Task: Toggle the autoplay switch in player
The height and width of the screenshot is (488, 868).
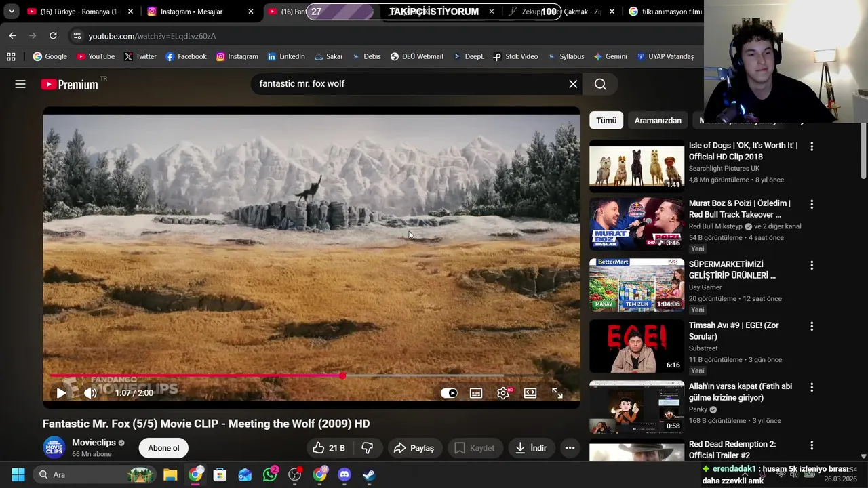Action: [x=449, y=393]
